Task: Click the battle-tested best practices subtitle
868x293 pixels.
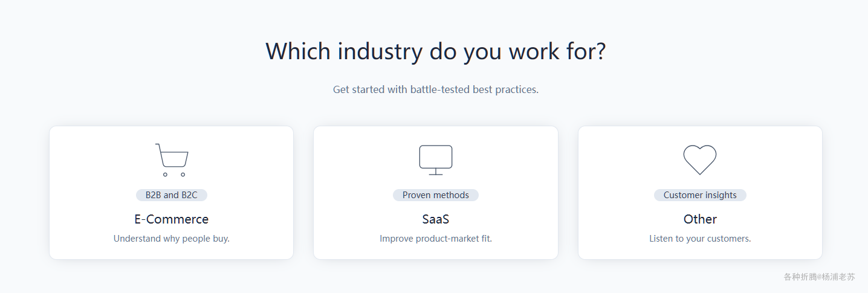Action: point(436,89)
